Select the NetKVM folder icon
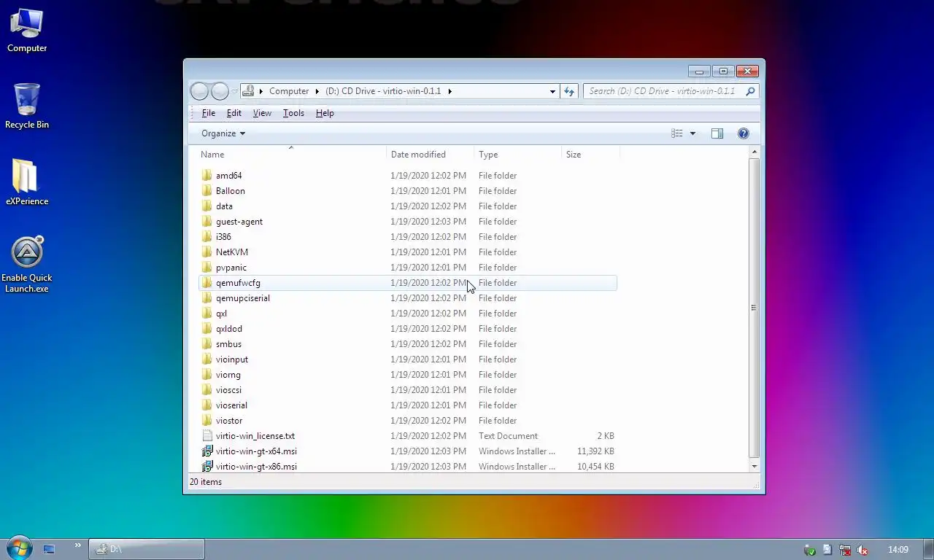 pyautogui.click(x=207, y=252)
